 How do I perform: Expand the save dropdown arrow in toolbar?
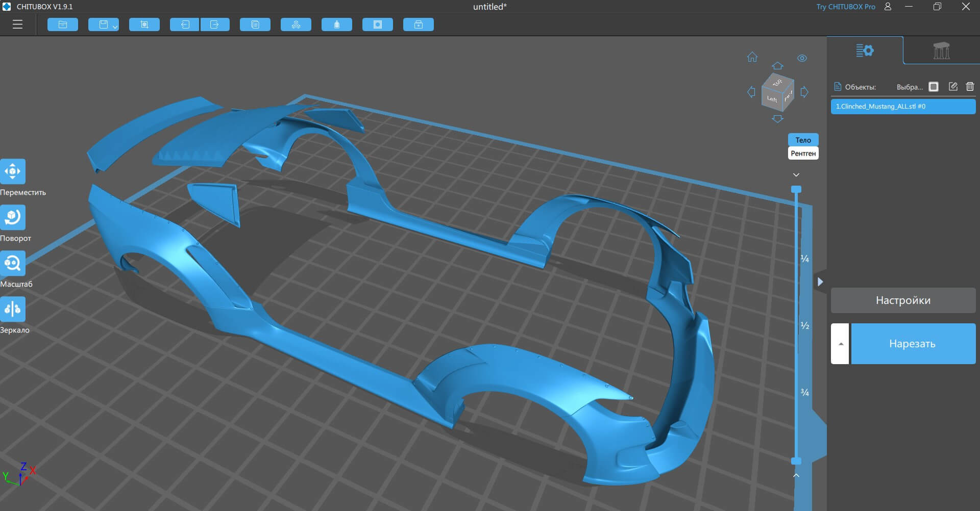pyautogui.click(x=115, y=27)
